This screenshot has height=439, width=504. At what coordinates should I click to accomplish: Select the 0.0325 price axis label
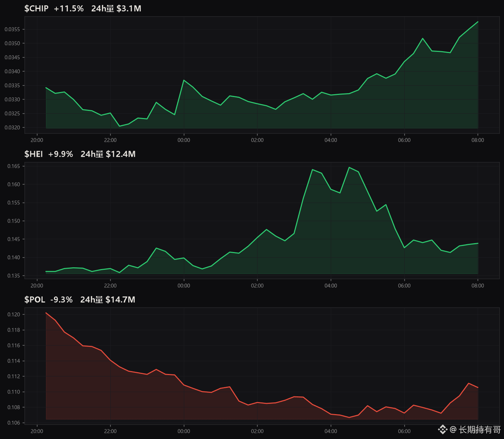tap(12, 114)
